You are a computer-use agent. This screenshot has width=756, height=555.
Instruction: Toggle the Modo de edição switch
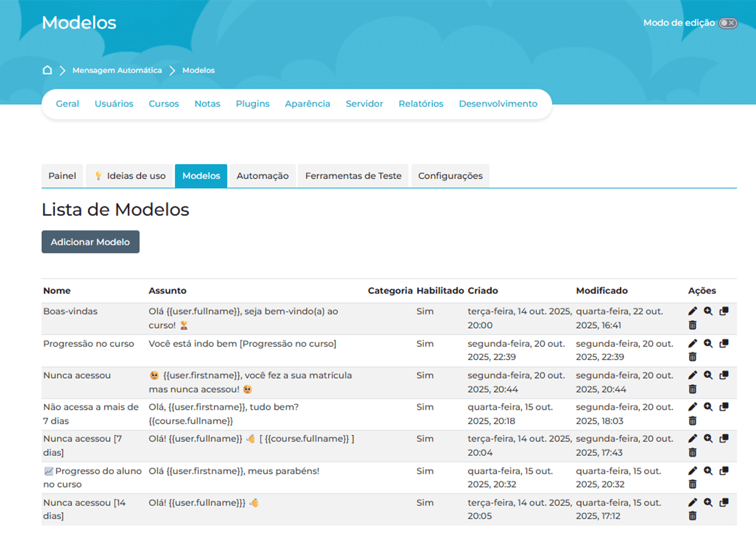[728, 23]
